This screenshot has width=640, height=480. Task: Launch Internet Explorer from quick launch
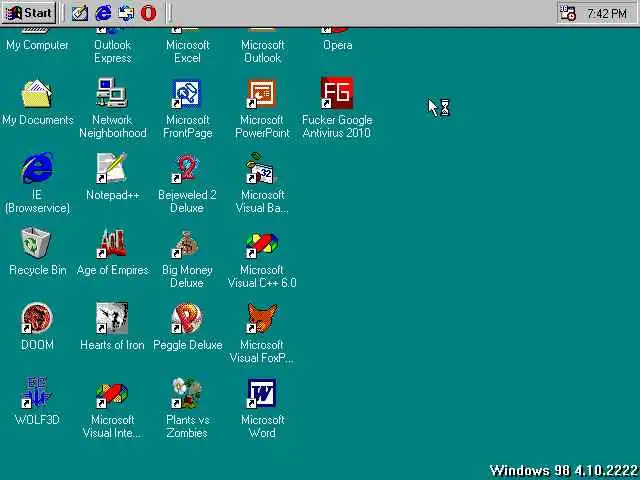(x=103, y=13)
